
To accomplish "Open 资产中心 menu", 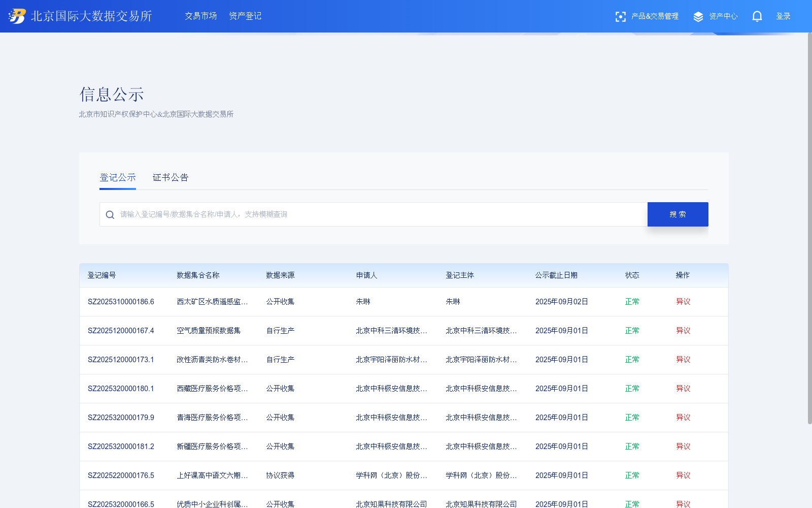I will [x=723, y=16].
